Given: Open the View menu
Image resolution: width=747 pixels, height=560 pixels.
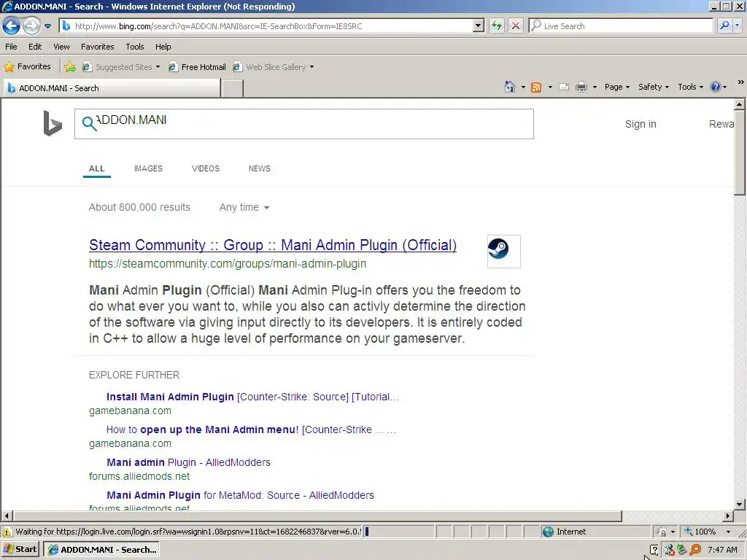Looking at the screenshot, I should pos(61,47).
